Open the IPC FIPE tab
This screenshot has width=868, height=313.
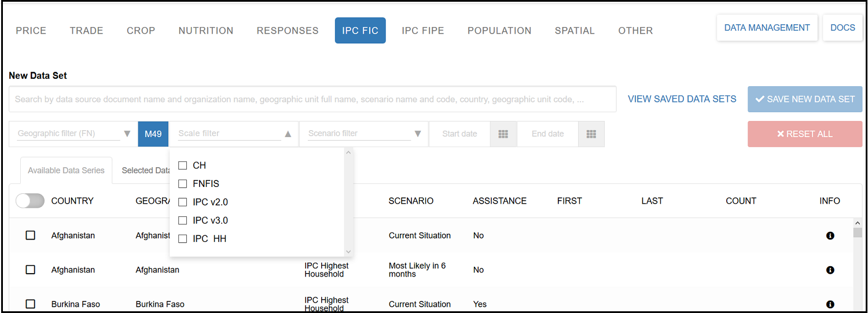click(422, 31)
